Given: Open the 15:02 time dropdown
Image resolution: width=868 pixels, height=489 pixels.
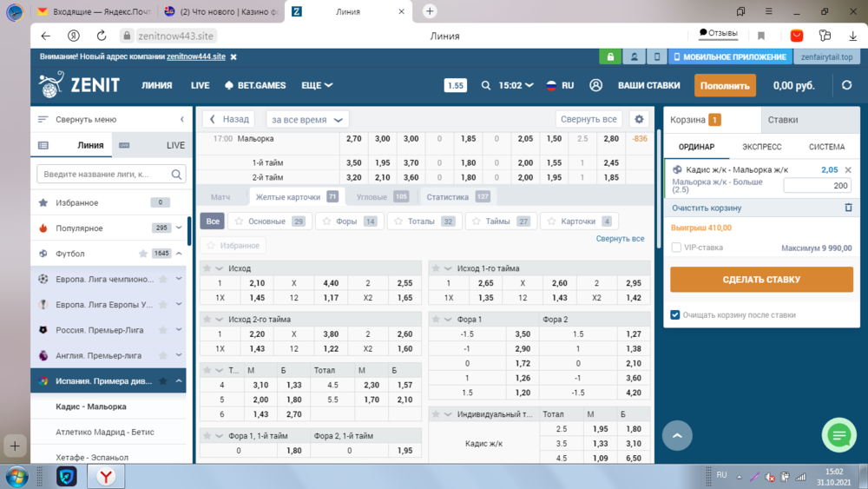Looking at the screenshot, I should (x=516, y=85).
